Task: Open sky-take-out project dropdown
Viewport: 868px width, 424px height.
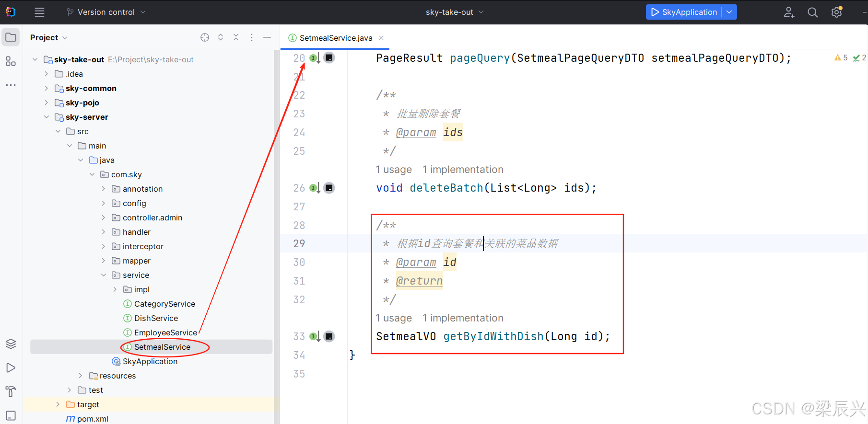Action: click(x=455, y=12)
